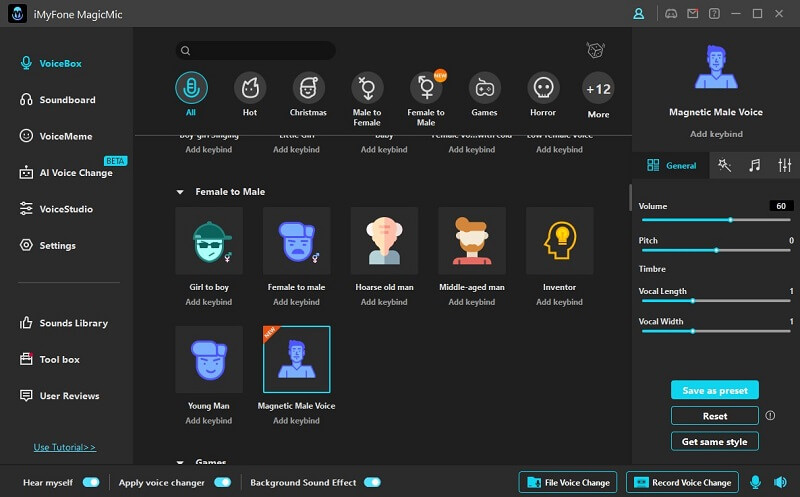Image resolution: width=800 pixels, height=497 pixels.
Task: Open AI Voice Change section
Action: tap(66, 172)
